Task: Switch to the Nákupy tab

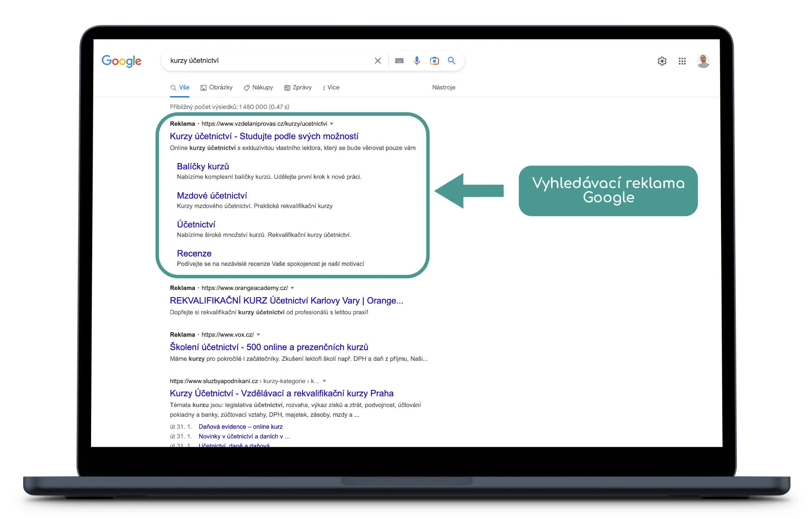Action: tap(258, 87)
